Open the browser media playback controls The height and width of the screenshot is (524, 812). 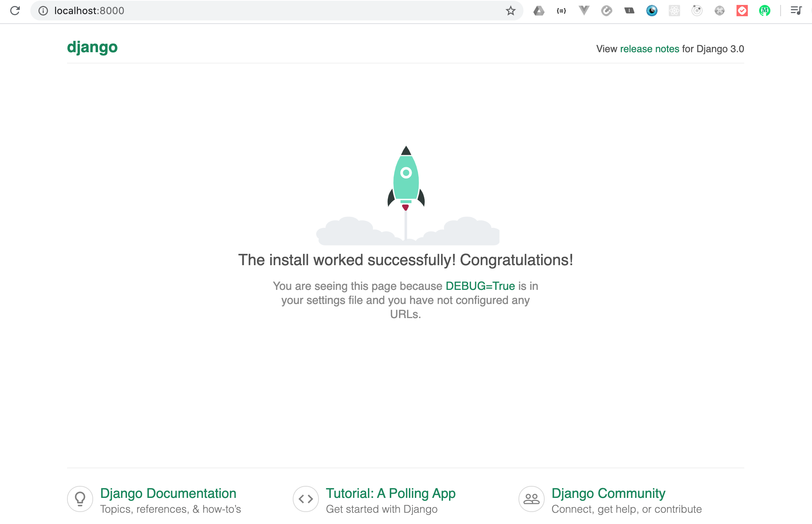click(796, 11)
